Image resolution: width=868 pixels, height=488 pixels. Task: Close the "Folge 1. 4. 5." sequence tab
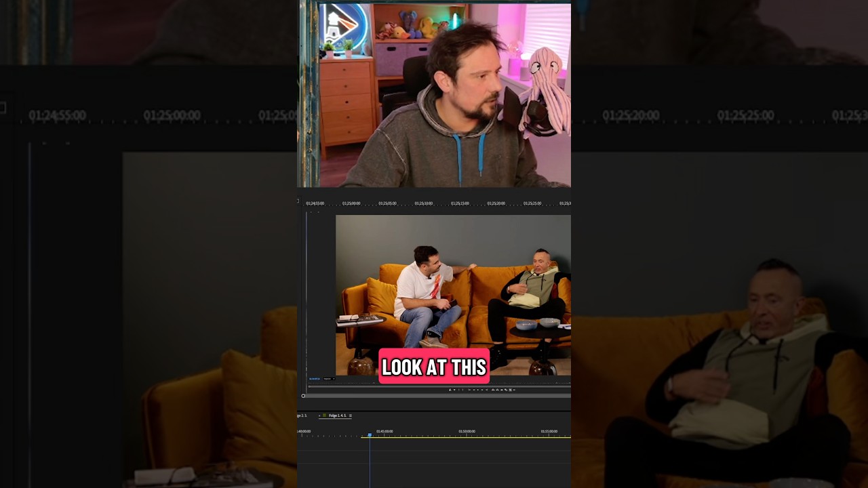[319, 415]
